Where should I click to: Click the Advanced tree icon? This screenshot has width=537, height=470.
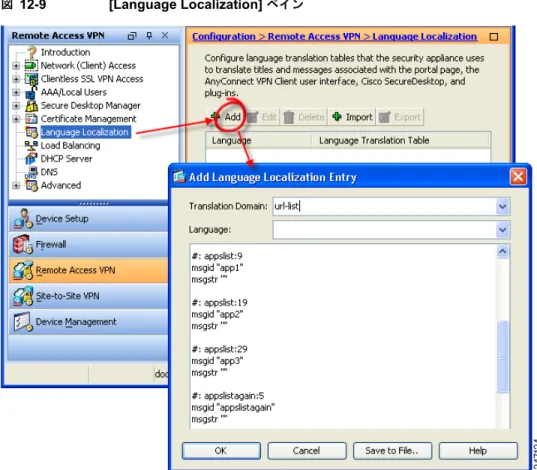[x=31, y=185]
